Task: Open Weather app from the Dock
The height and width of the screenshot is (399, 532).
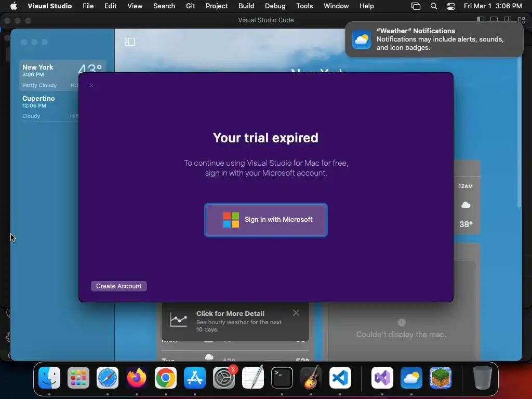Action: tap(411, 378)
